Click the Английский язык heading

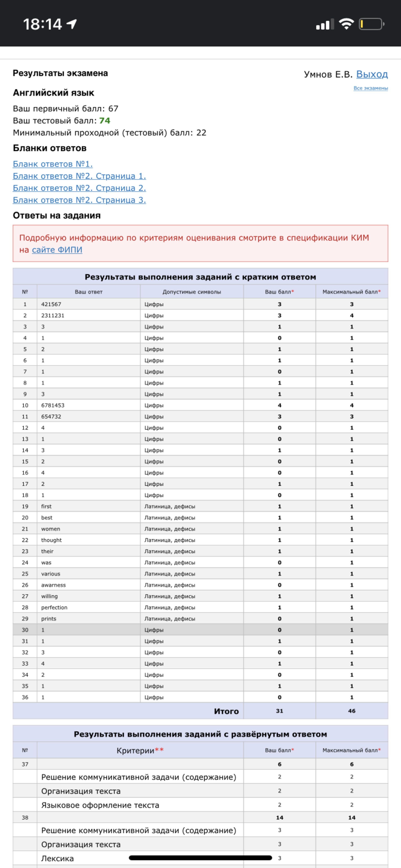(x=54, y=93)
